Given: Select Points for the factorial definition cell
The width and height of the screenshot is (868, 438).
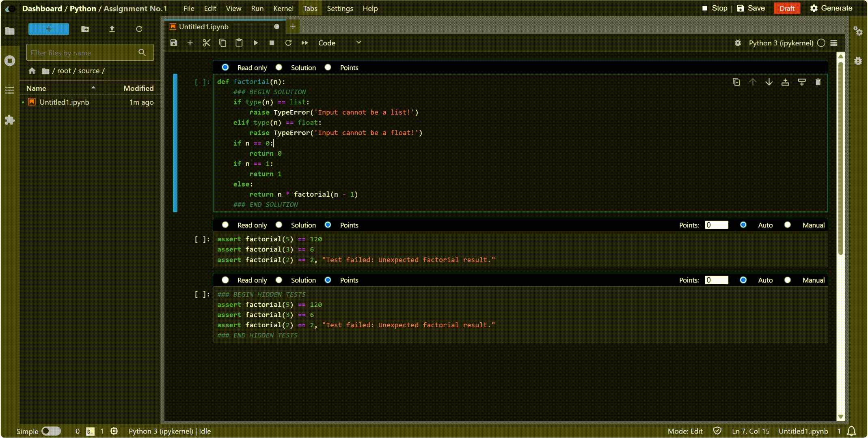Looking at the screenshot, I should pos(328,67).
